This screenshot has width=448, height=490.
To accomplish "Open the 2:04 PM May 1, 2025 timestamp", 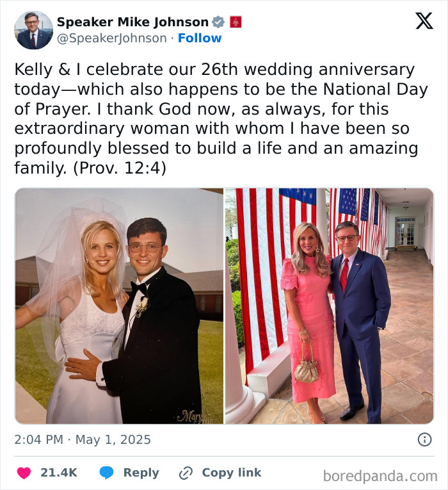I will [83, 439].
